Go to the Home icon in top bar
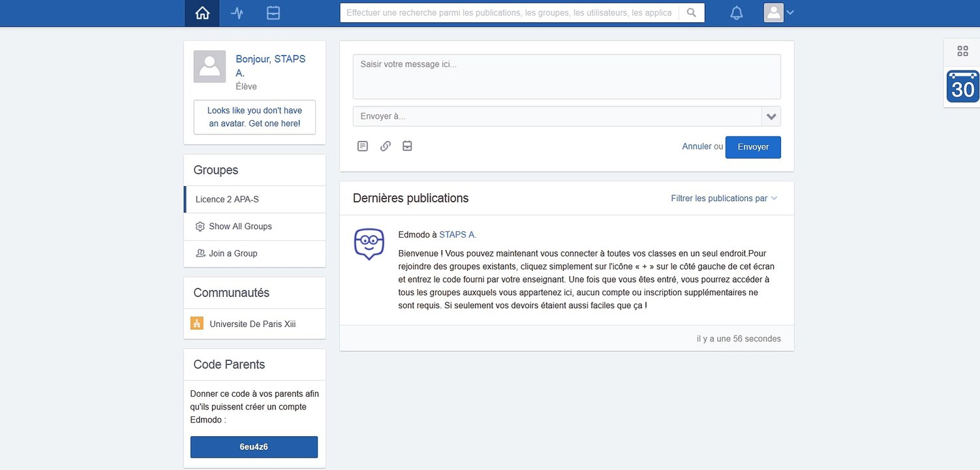The height and width of the screenshot is (470, 980). (202, 13)
